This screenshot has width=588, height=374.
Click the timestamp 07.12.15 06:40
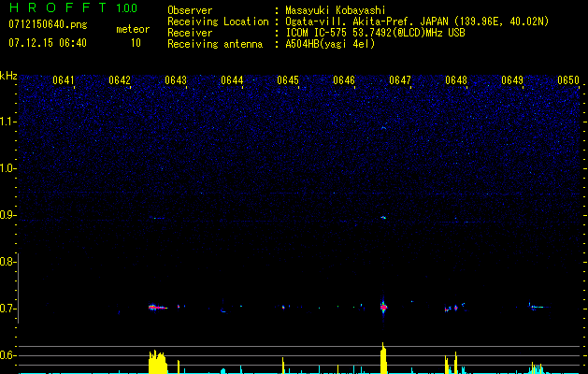tap(48, 43)
